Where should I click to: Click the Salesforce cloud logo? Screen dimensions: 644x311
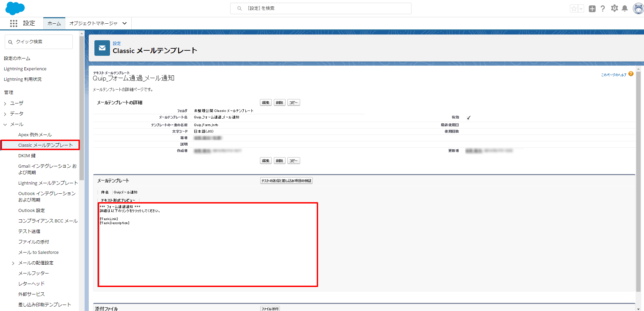(x=15, y=8)
